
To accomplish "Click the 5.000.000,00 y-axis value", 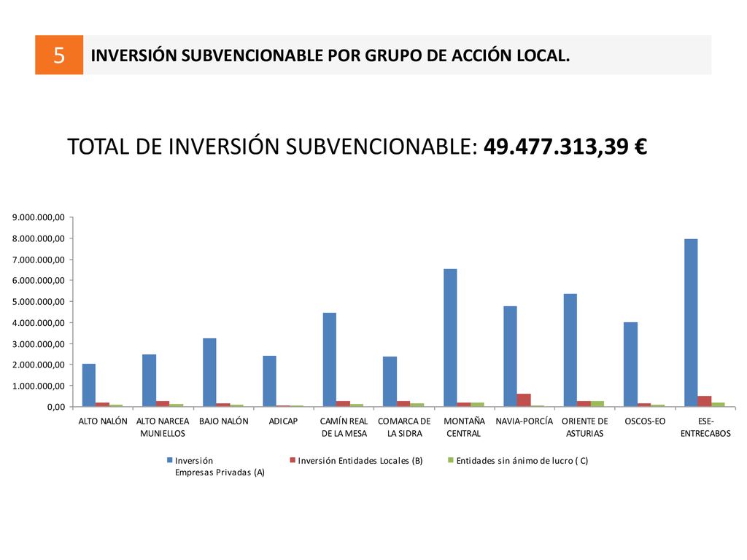I will click(x=39, y=301).
